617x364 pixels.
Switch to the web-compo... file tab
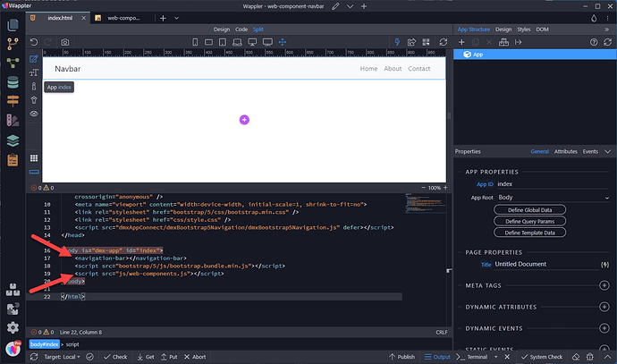click(123, 18)
